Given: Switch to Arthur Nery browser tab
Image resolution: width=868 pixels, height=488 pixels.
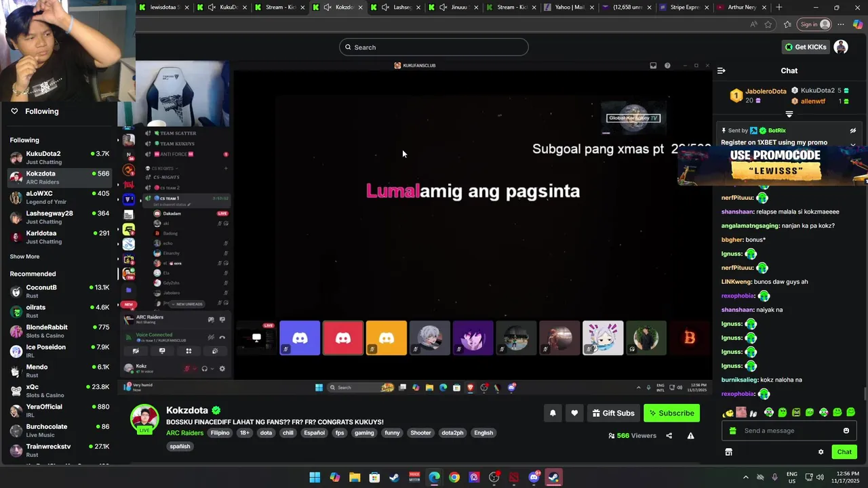Looking at the screenshot, I should [741, 7].
